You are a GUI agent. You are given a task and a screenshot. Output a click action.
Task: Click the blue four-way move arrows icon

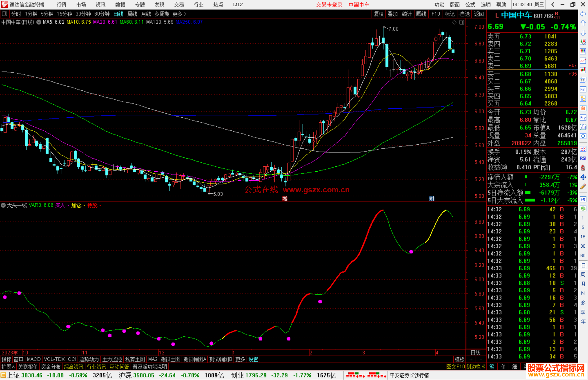[583, 177]
